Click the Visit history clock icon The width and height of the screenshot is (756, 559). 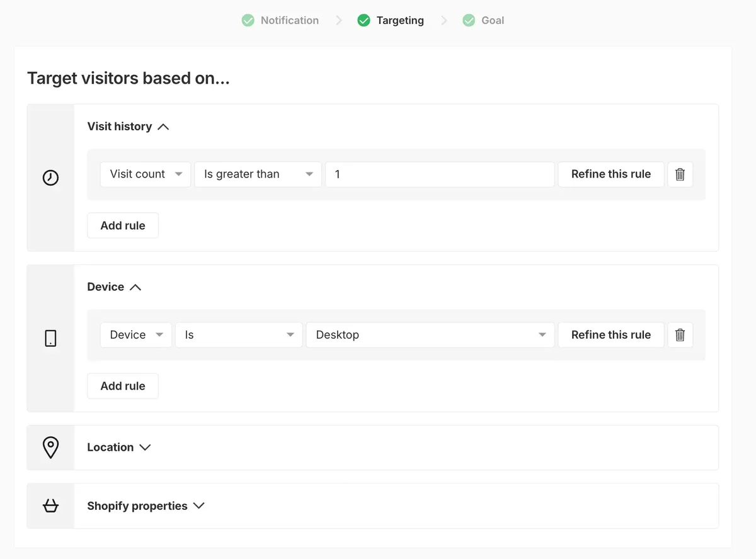pos(50,178)
